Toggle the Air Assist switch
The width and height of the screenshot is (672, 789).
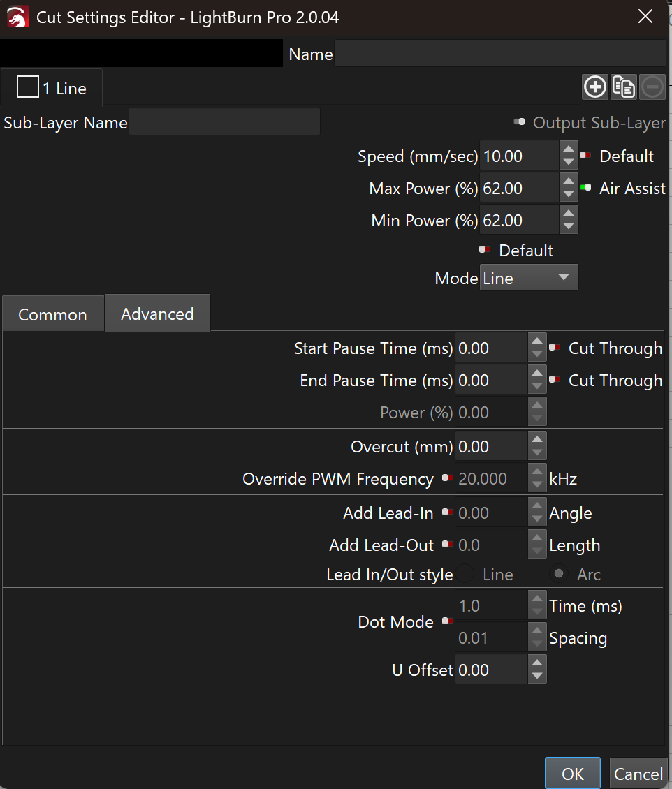pos(585,188)
